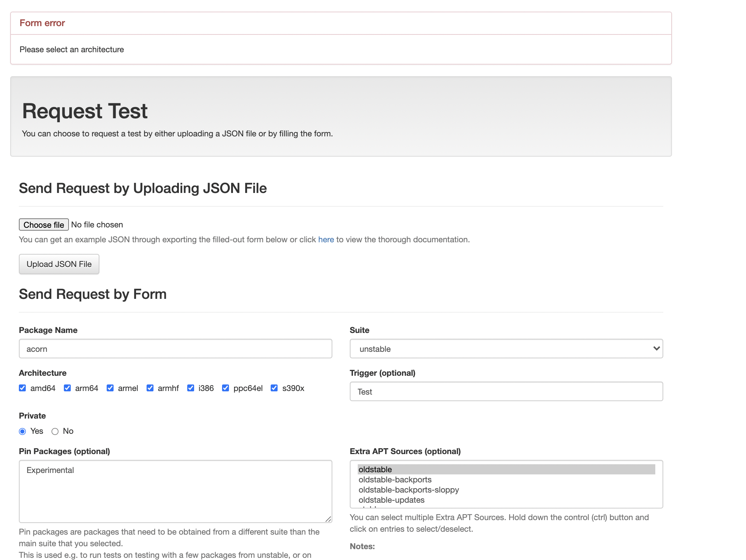Choose oldstable-backports-sloppy from the sources list
This screenshot has width=746, height=560.
tap(409, 490)
